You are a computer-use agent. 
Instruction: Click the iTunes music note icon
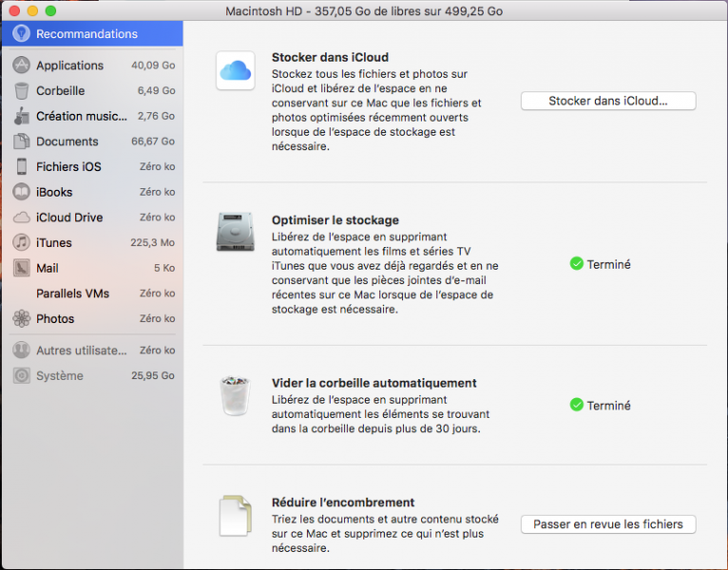(21, 242)
